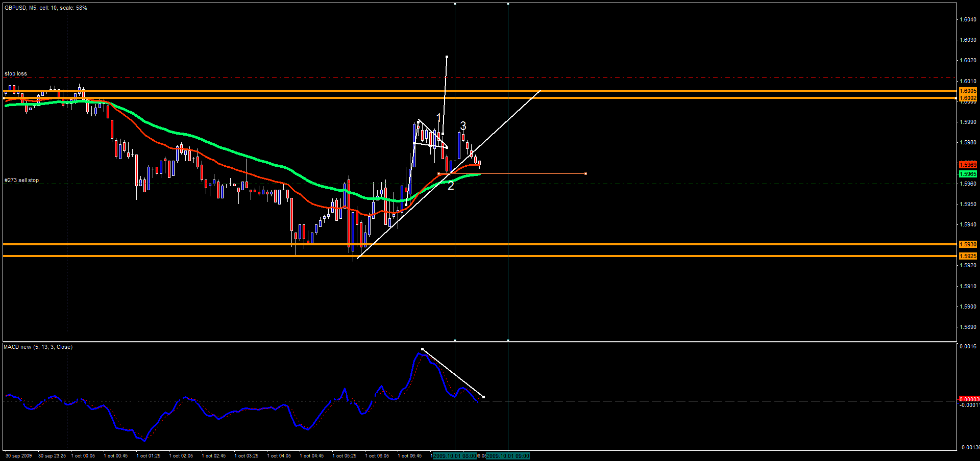The height and width of the screenshot is (461, 980).
Task: Click the 1.5980 price axis value
Action: [x=968, y=142]
